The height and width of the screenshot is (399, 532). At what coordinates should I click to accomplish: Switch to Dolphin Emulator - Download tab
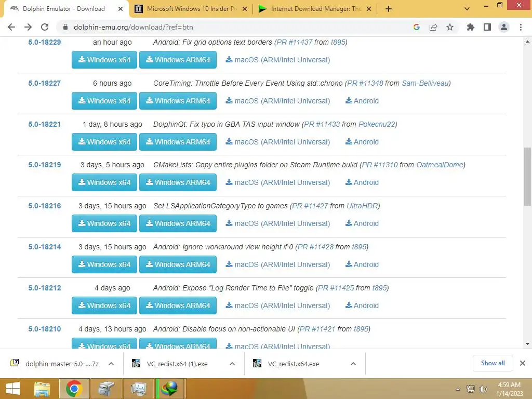[64, 9]
